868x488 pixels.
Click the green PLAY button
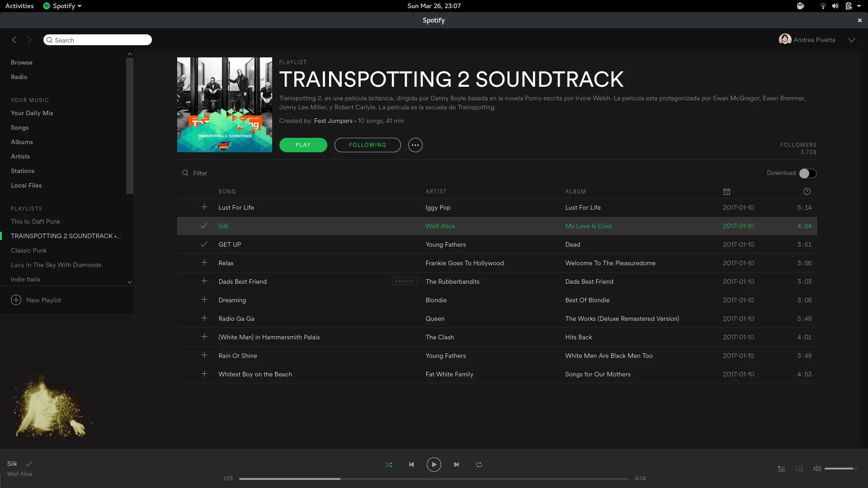coord(303,145)
